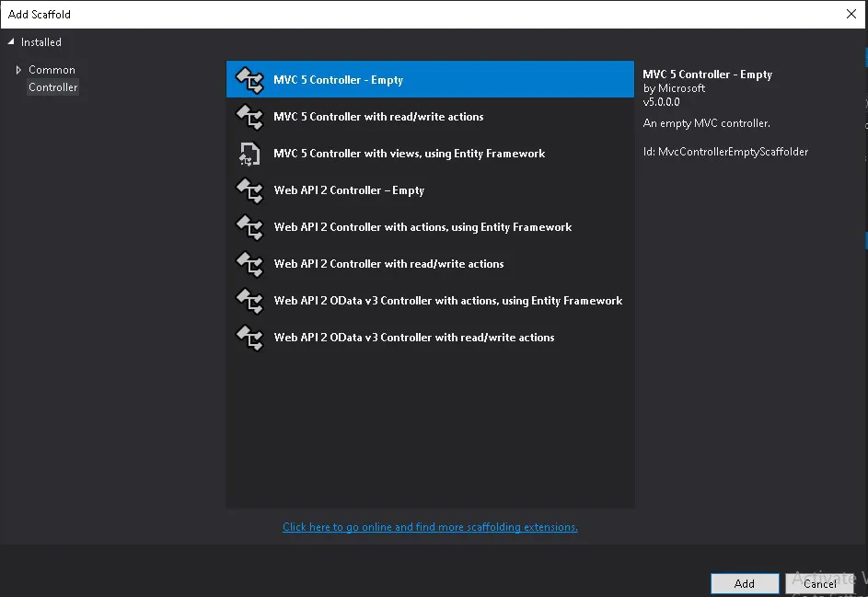The height and width of the screenshot is (597, 868).
Task: Select MVC 5 Controller with read/write actions
Action: click(430, 116)
